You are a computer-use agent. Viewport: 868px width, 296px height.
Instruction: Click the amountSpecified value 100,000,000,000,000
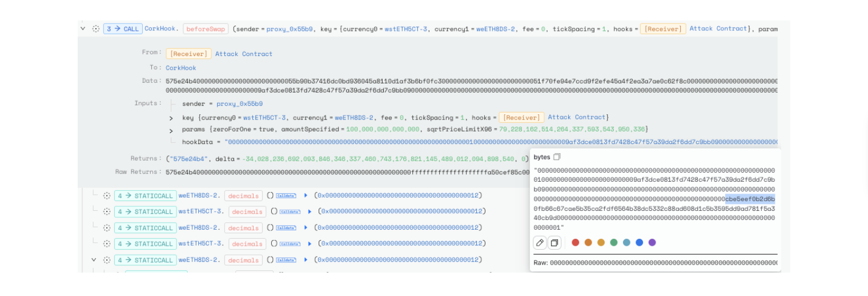383,129
